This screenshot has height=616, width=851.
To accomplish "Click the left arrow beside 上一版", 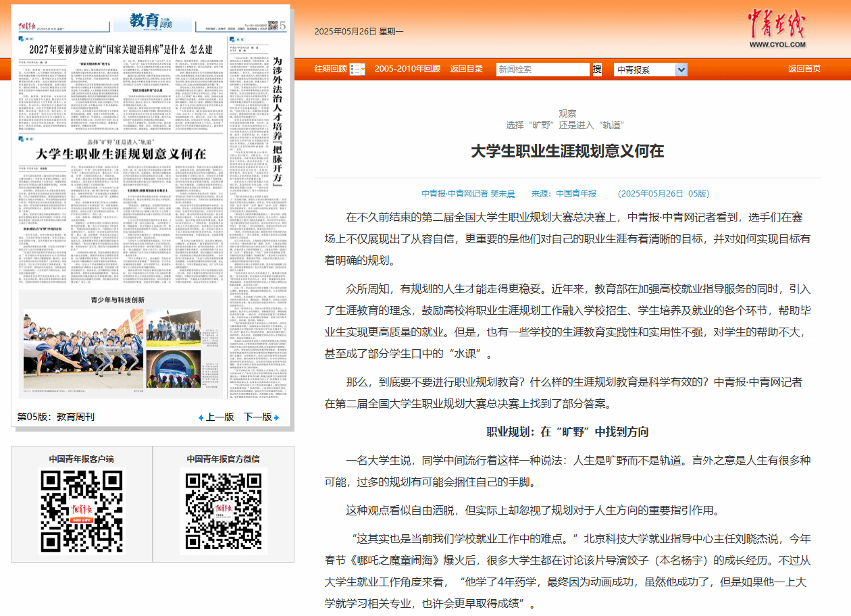I will point(201,417).
